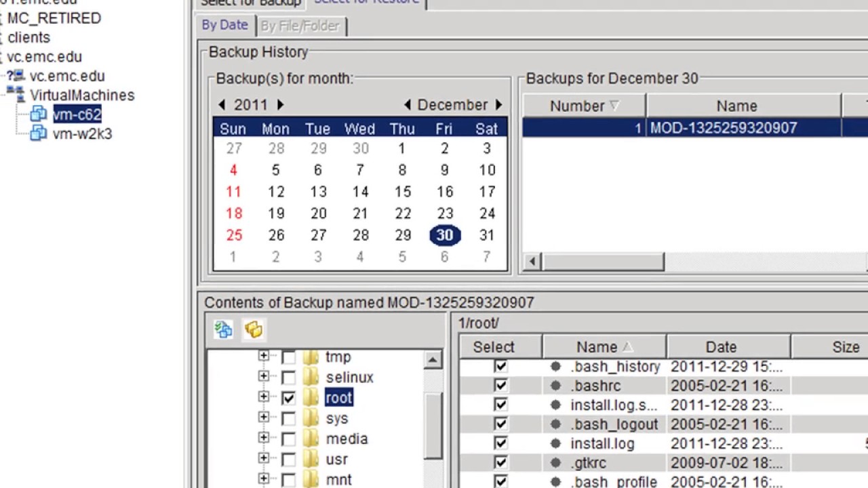Click the .bash_logout file name

click(614, 424)
